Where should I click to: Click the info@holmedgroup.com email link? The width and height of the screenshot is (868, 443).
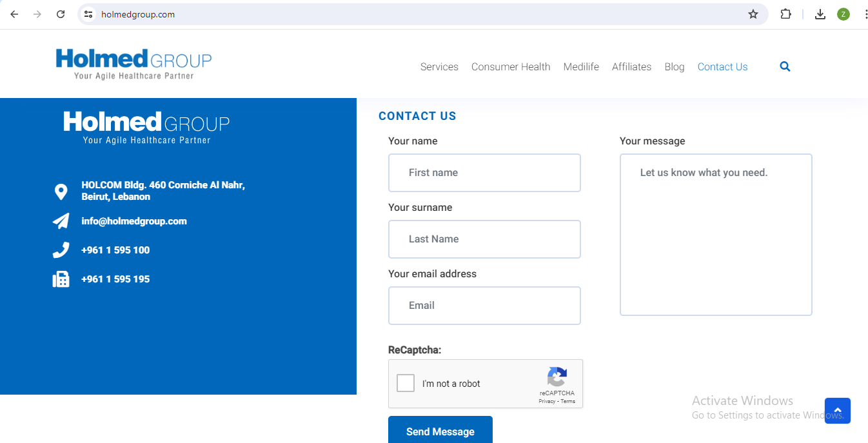(x=134, y=221)
